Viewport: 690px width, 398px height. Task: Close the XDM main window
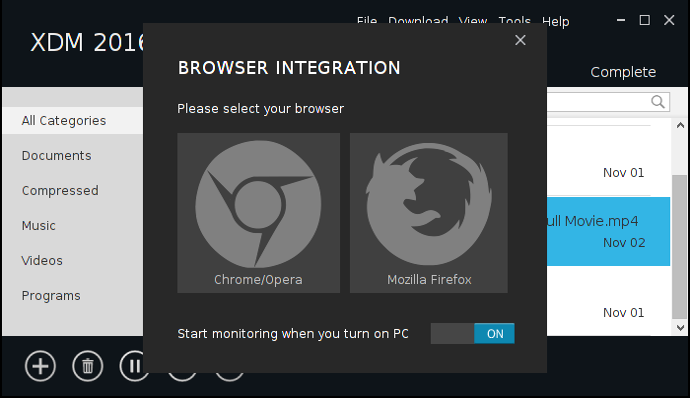click(x=669, y=20)
